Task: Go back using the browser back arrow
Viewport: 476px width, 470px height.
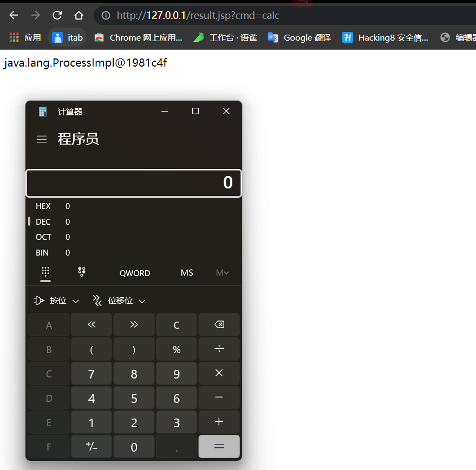Action: [x=14, y=15]
